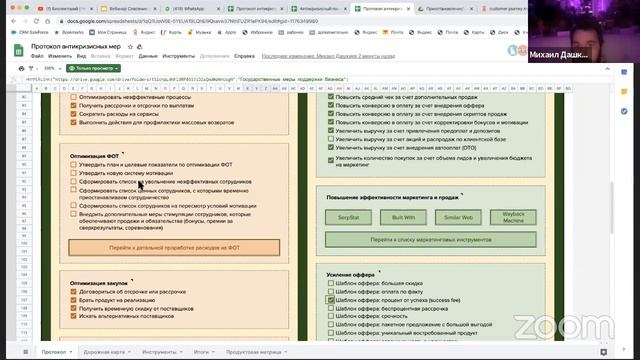Click the Built With button
Image resolution: width=640 pixels, height=360 pixels.
403,218
